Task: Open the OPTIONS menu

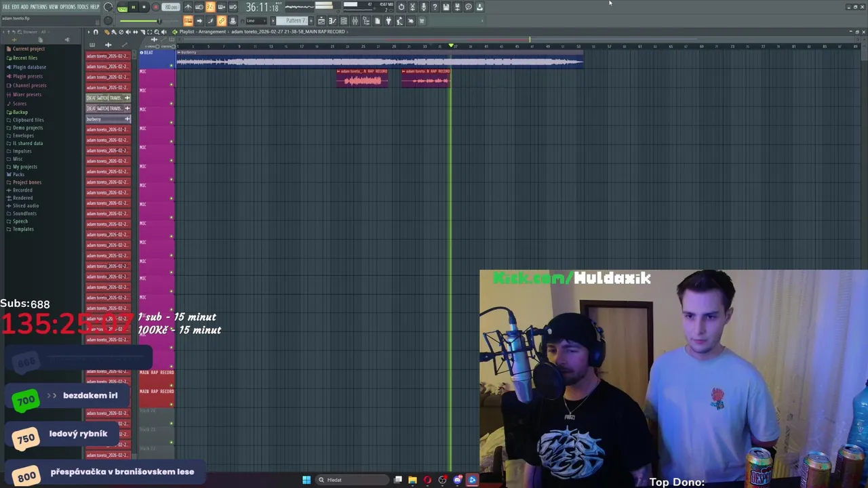Action: pyautogui.click(x=68, y=7)
